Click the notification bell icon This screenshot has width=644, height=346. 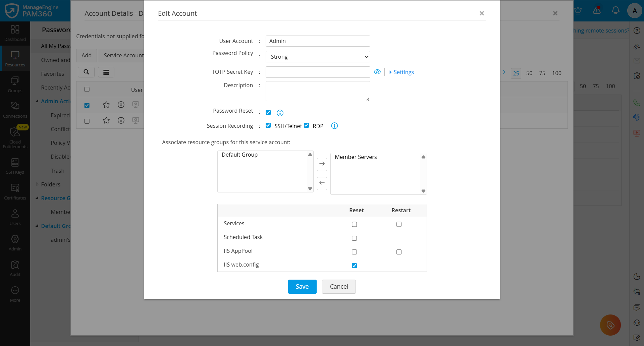tap(616, 10)
